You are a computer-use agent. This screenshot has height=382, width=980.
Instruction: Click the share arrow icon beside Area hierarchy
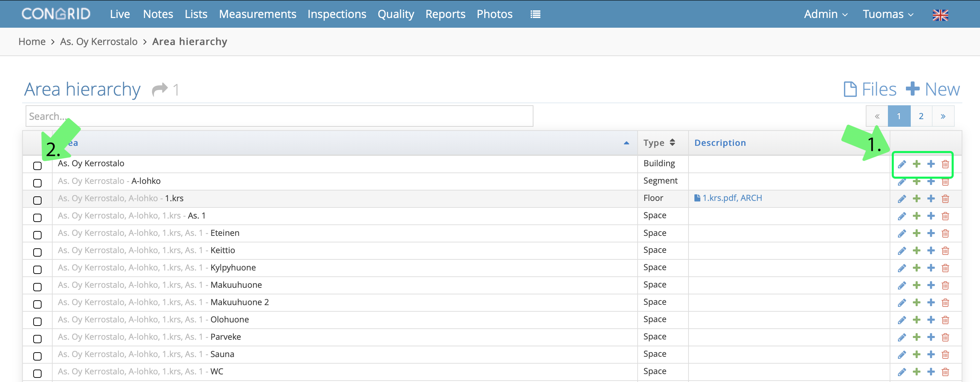click(x=160, y=89)
